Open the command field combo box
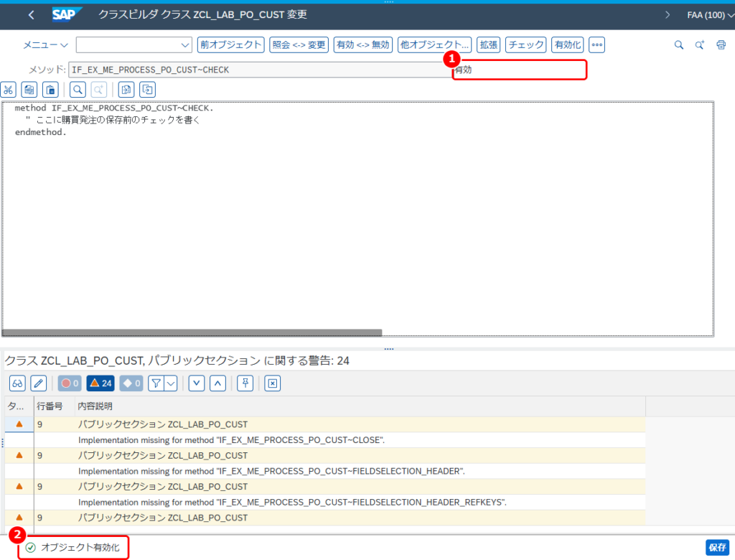 134,45
